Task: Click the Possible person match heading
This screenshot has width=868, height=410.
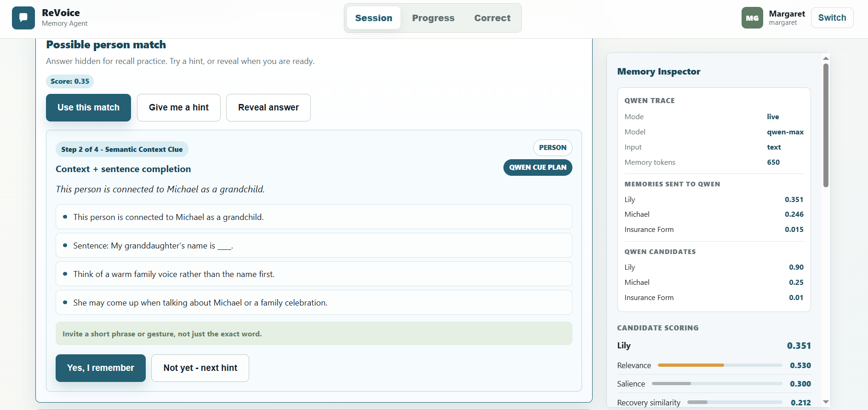Action: tap(106, 45)
